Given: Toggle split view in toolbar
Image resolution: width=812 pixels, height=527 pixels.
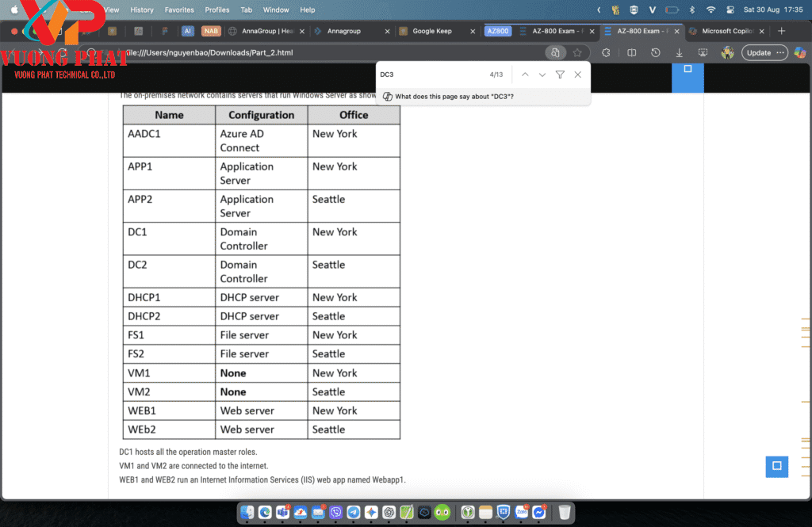Looking at the screenshot, I should coord(631,53).
